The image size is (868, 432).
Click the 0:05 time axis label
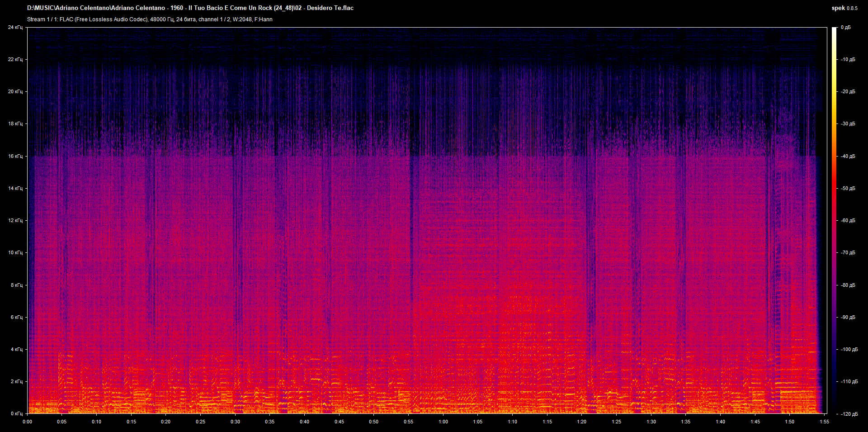coord(62,422)
